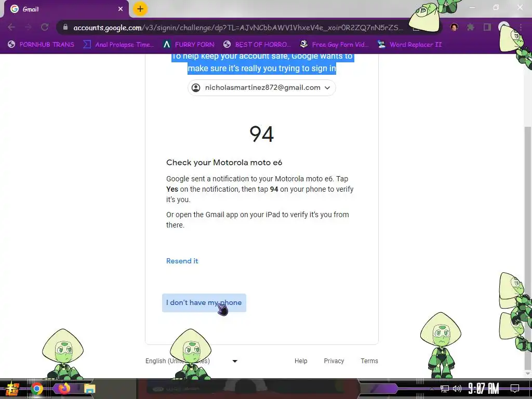
Task: Open the English (United States) language dropdown
Action: pos(192,361)
